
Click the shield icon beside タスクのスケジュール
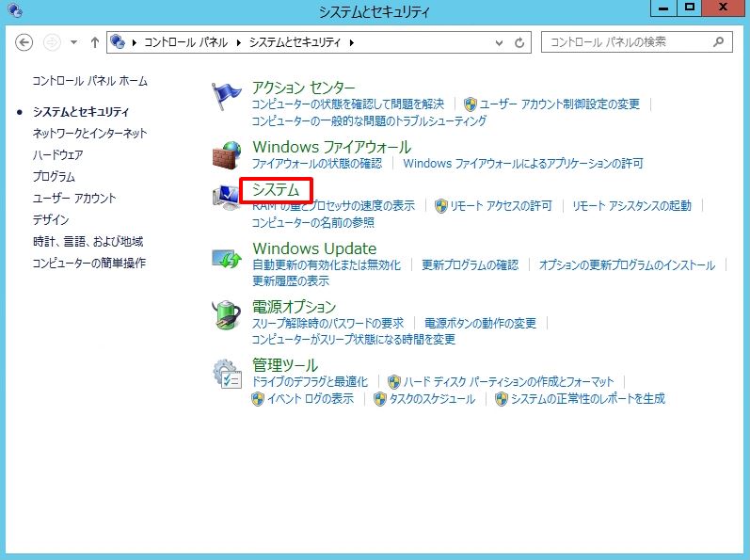pos(380,398)
